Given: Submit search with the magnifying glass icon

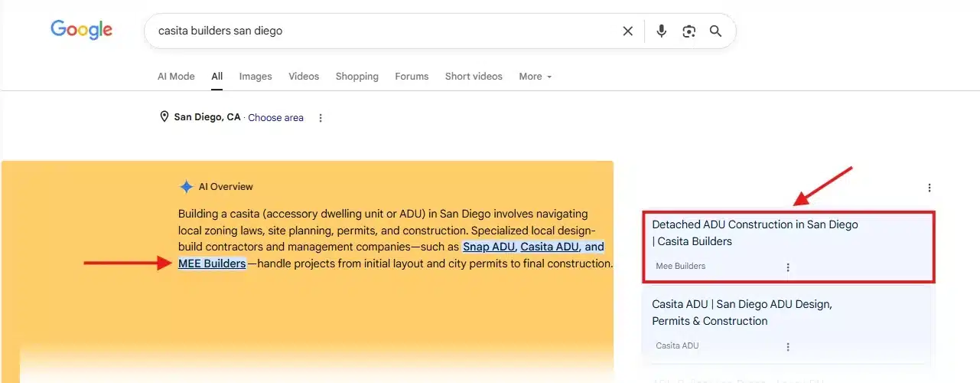Looking at the screenshot, I should [x=716, y=31].
